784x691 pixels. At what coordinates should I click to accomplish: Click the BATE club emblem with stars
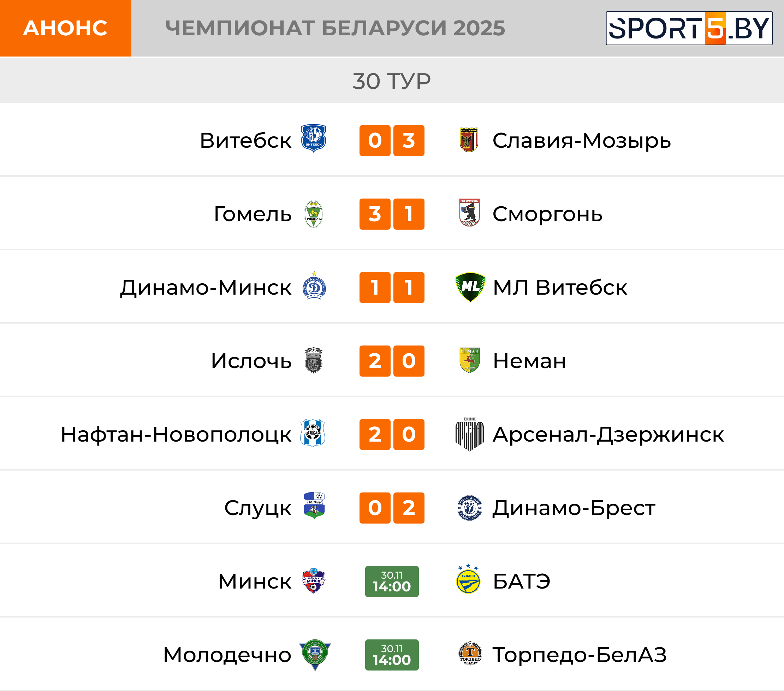[x=468, y=580]
